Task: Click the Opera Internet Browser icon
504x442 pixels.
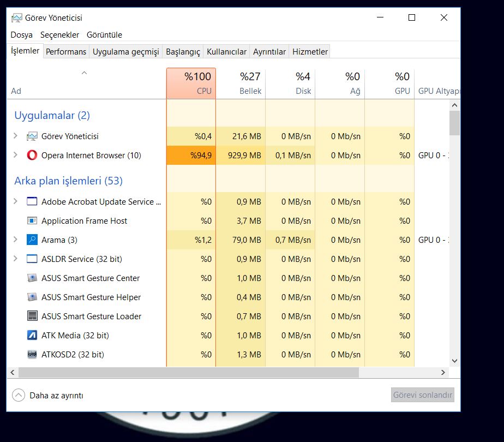Action: coord(32,156)
